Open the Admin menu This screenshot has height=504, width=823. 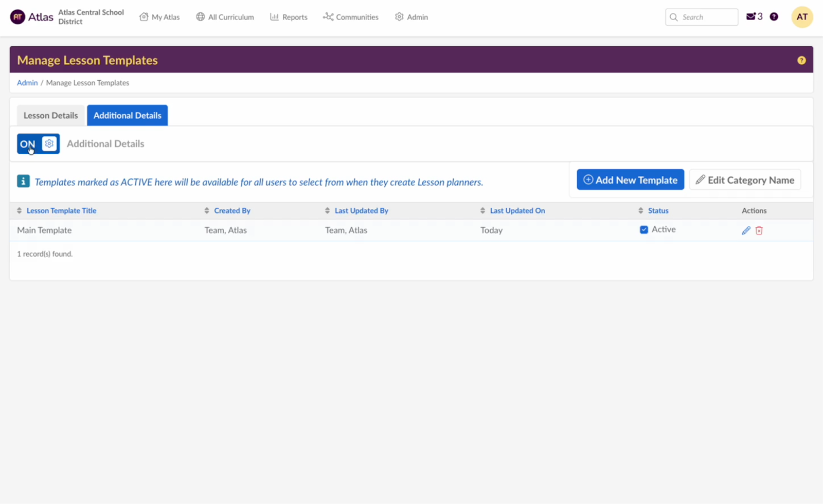(411, 17)
